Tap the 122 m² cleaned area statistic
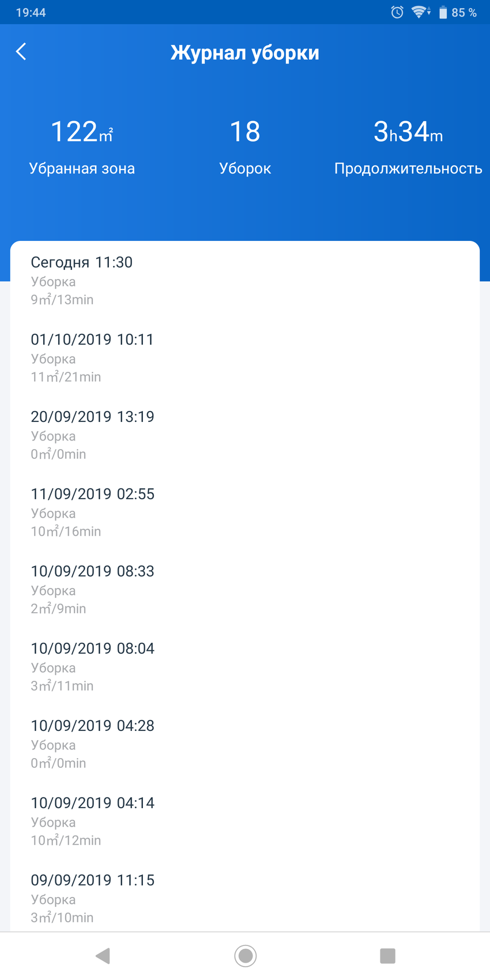This screenshot has width=490, height=980. pyautogui.click(x=82, y=146)
